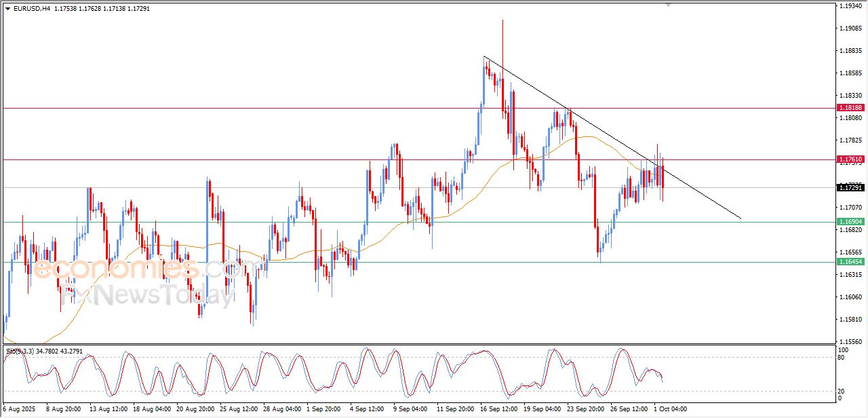This screenshot has height=418, width=868.
Task: Click the 20 level on stochastic scale
Action: [x=842, y=391]
